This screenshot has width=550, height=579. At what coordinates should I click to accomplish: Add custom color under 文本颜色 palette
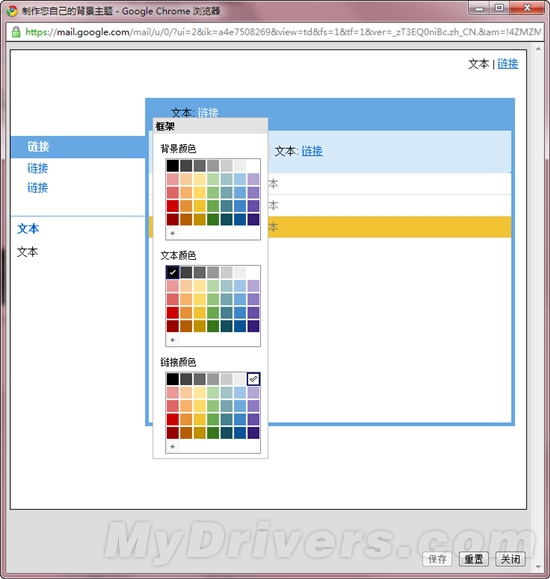172,340
